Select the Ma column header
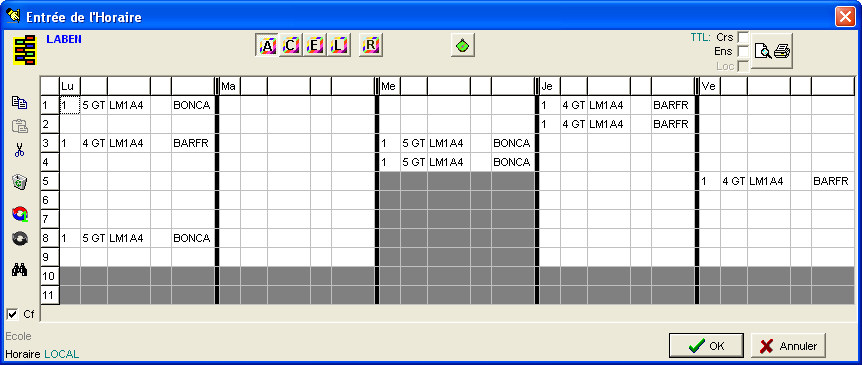862x365 pixels. click(x=230, y=86)
